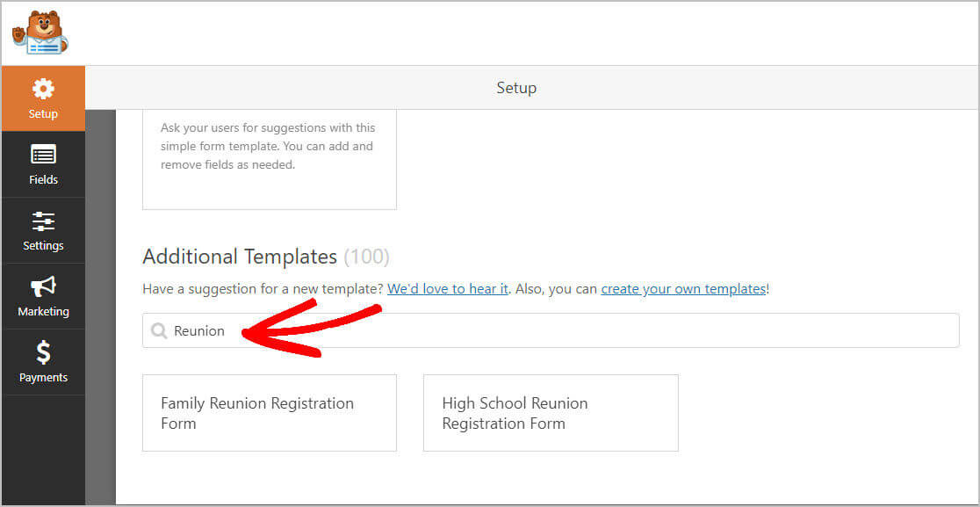The height and width of the screenshot is (507, 980).
Task: Select the suggestion form template card
Action: [x=270, y=159]
